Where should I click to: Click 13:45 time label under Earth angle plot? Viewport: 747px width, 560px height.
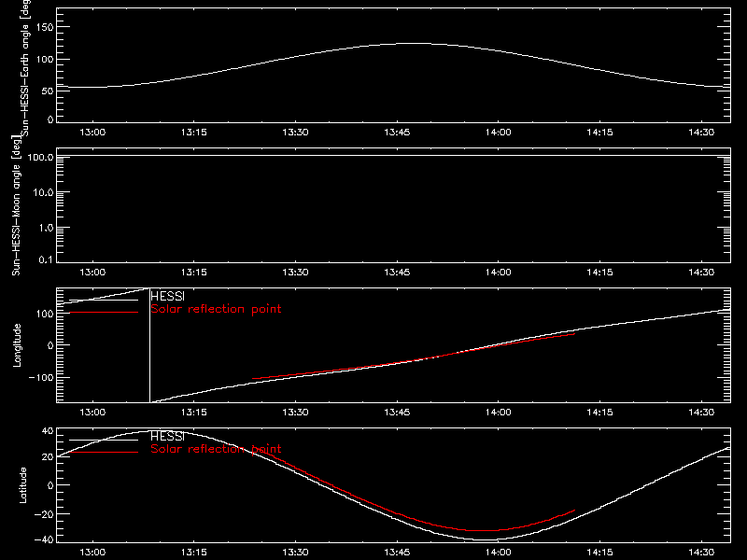(x=397, y=133)
